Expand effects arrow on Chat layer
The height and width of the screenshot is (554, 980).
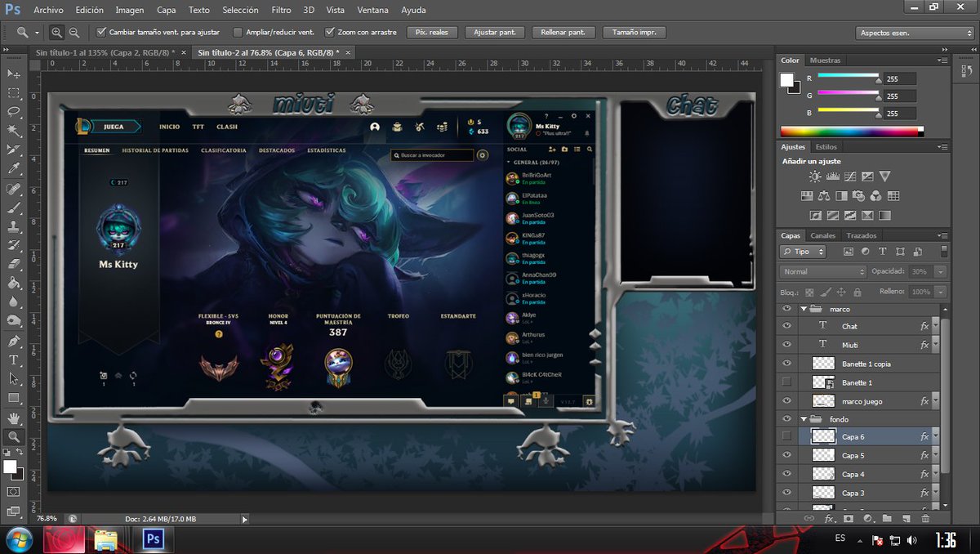[936, 325]
